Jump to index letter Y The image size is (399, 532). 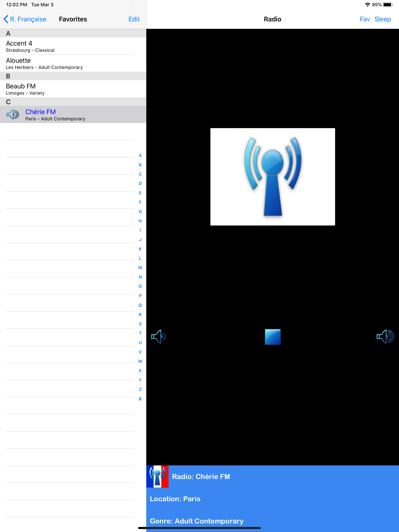140,380
